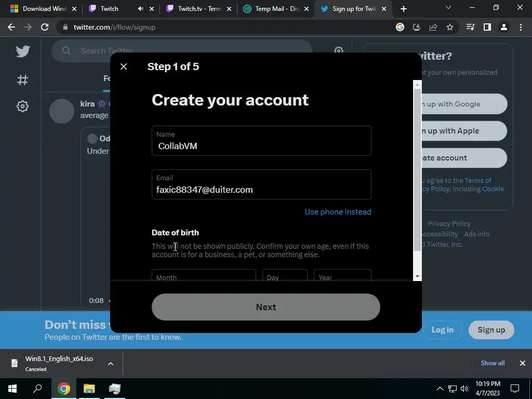Viewport: 532px width, 399px height.
Task: Open Chrome three-dot menu
Action: (x=521, y=27)
